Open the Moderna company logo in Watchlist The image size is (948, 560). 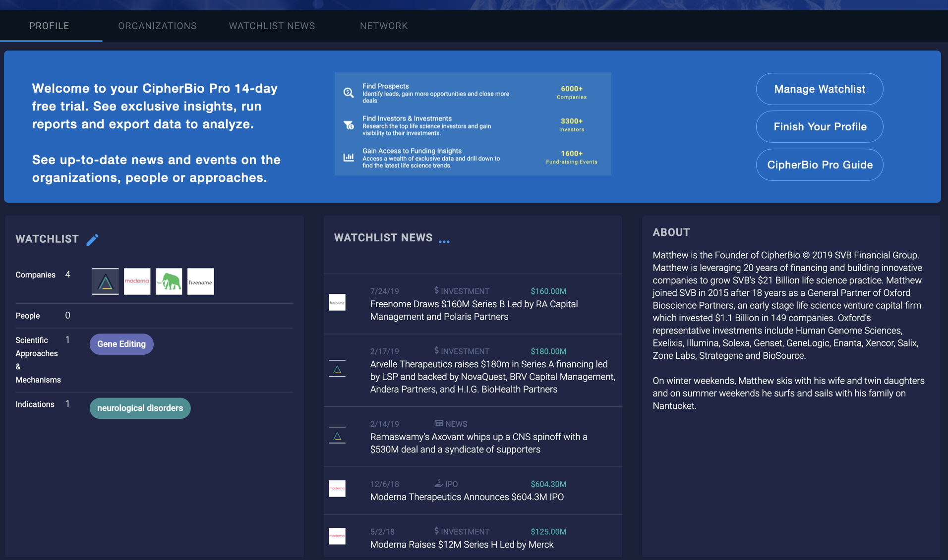(x=137, y=281)
